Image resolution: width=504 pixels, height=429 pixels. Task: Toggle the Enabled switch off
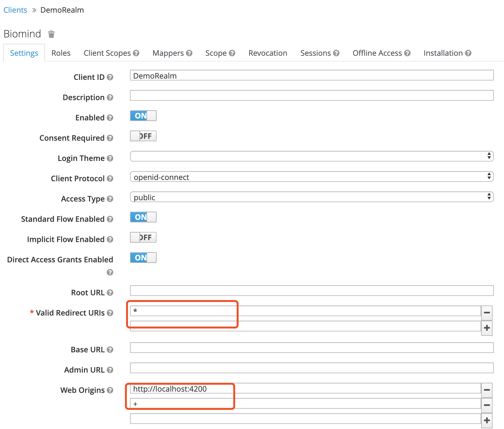point(143,116)
